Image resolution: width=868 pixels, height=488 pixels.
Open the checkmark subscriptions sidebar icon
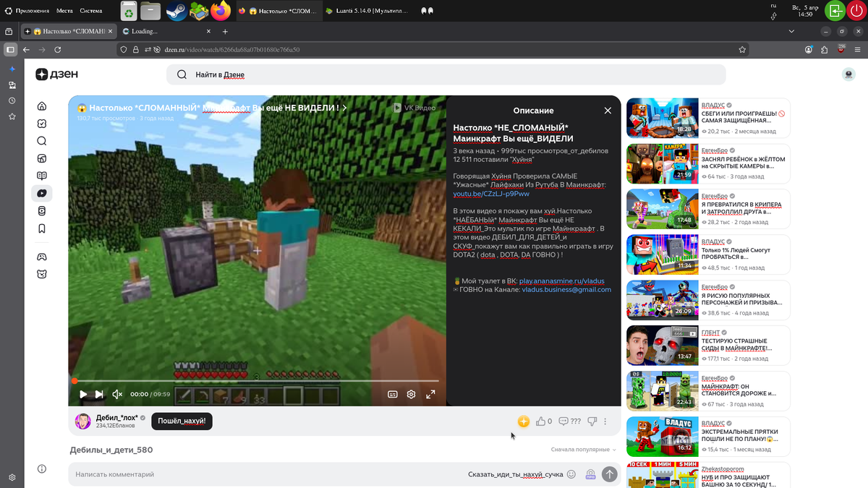tap(42, 124)
